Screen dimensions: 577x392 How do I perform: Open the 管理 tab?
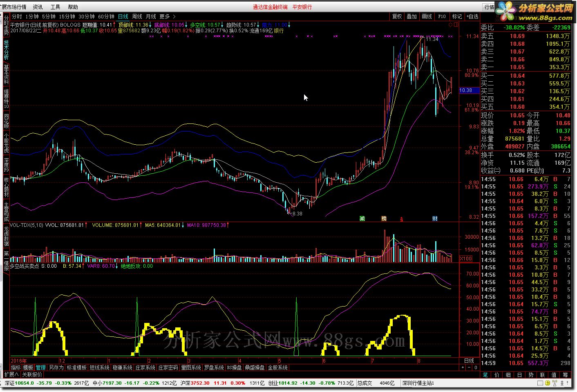41,367
